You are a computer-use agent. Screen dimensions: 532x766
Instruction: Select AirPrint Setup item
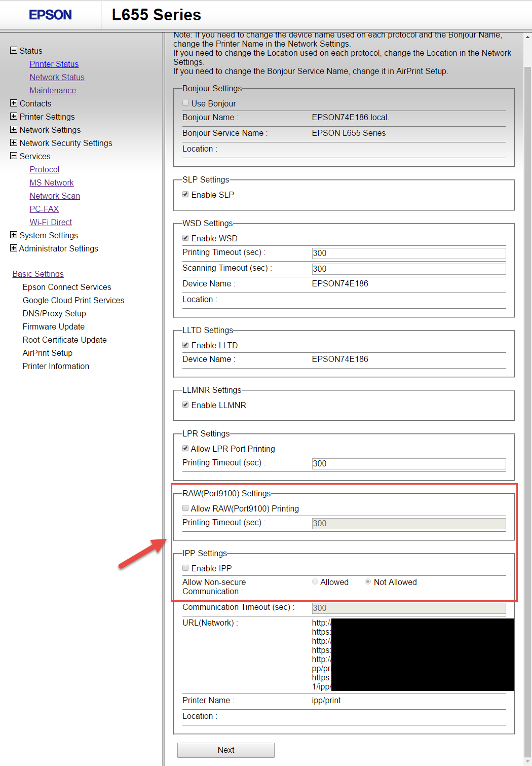48,353
